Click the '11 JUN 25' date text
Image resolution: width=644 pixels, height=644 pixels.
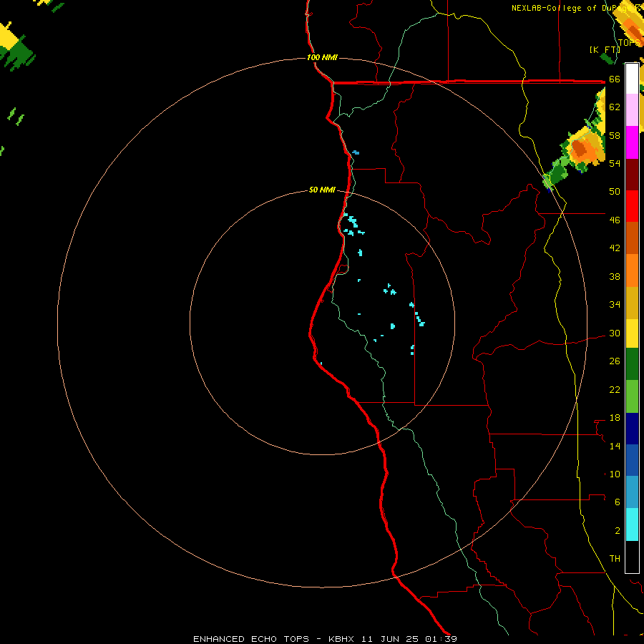390,639
